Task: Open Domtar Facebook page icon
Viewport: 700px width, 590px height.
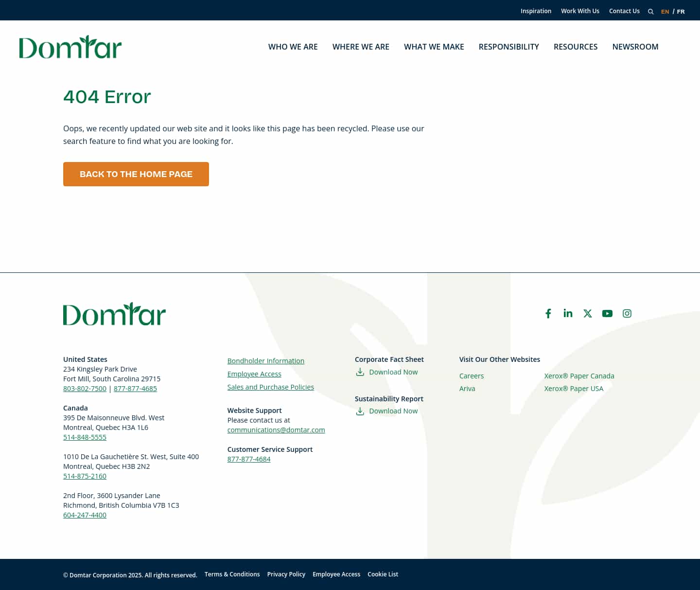Action: [x=548, y=314]
